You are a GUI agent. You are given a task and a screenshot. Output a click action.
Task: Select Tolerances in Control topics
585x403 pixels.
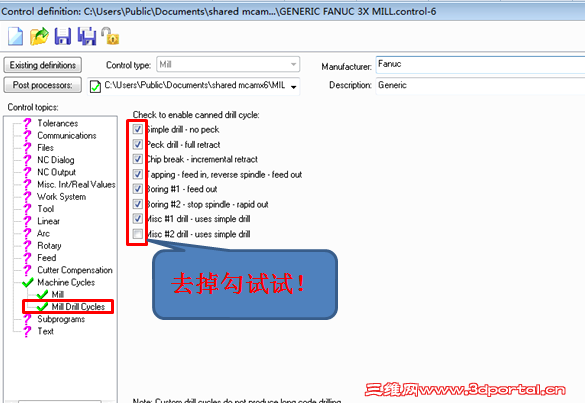pos(58,123)
